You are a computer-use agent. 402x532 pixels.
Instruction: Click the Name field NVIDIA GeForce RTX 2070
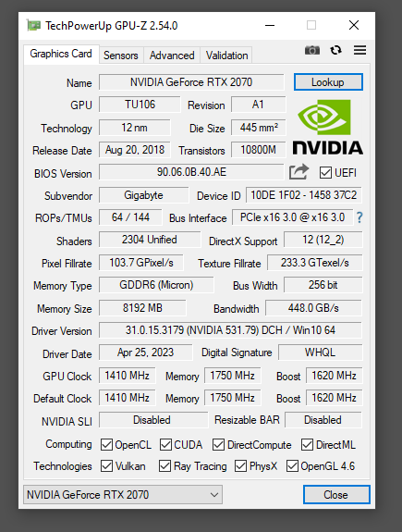coord(191,82)
